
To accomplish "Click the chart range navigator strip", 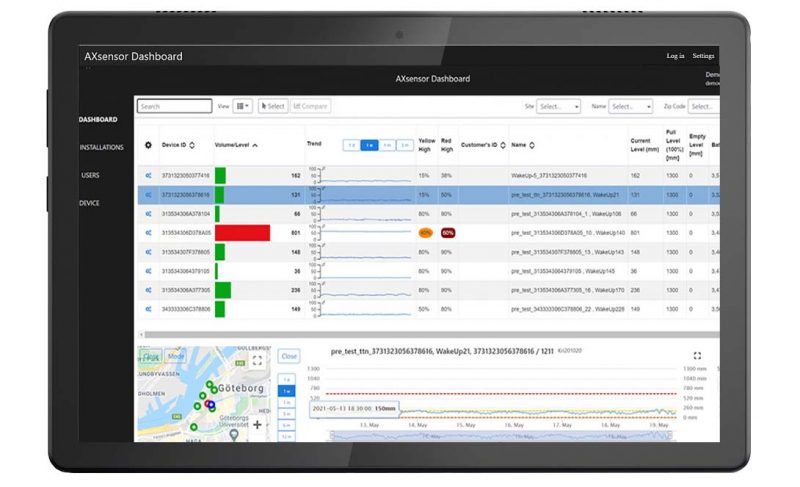I will coord(501,436).
